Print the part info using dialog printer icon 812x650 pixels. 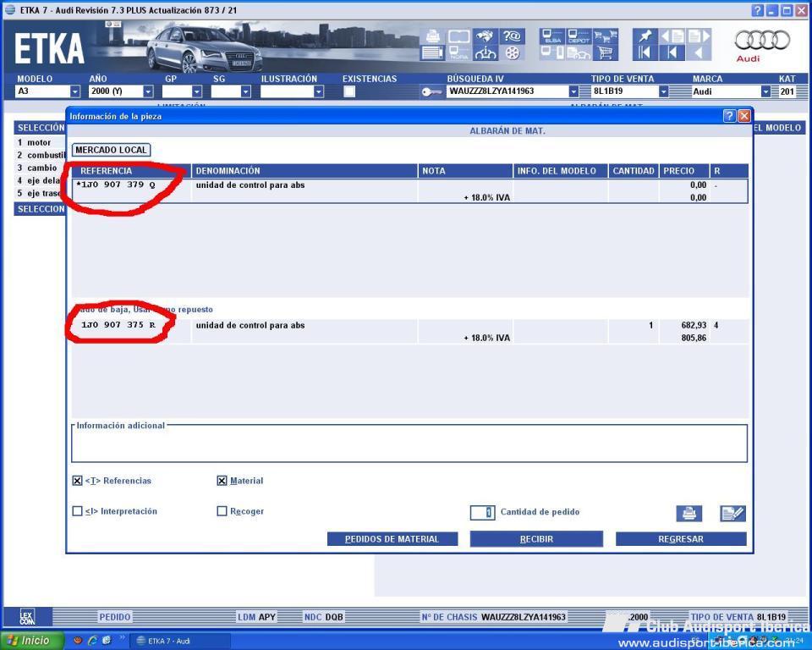tap(689, 513)
